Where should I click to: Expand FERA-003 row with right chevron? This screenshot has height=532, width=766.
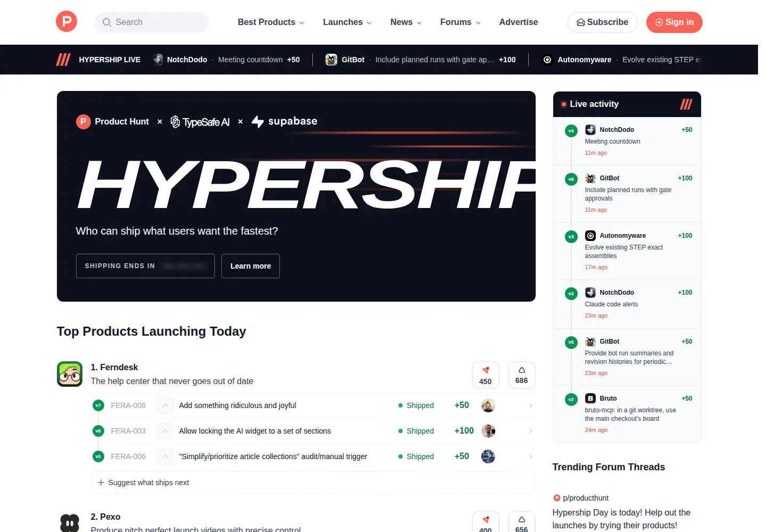coord(531,431)
